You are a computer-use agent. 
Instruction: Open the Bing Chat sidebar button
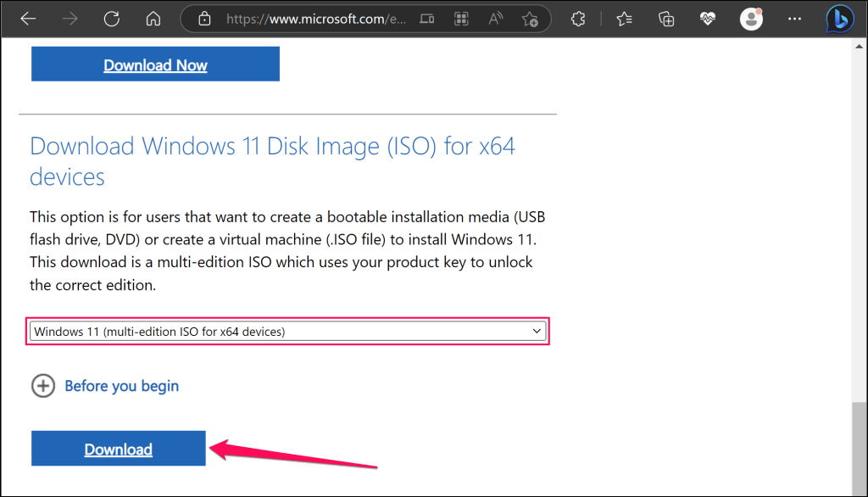[x=840, y=19]
